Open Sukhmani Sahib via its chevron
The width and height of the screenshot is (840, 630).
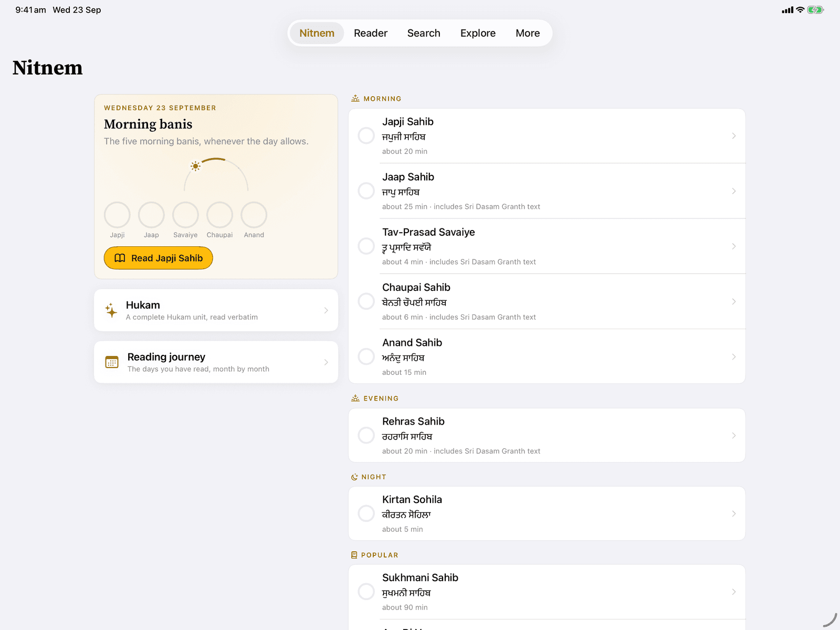click(734, 592)
